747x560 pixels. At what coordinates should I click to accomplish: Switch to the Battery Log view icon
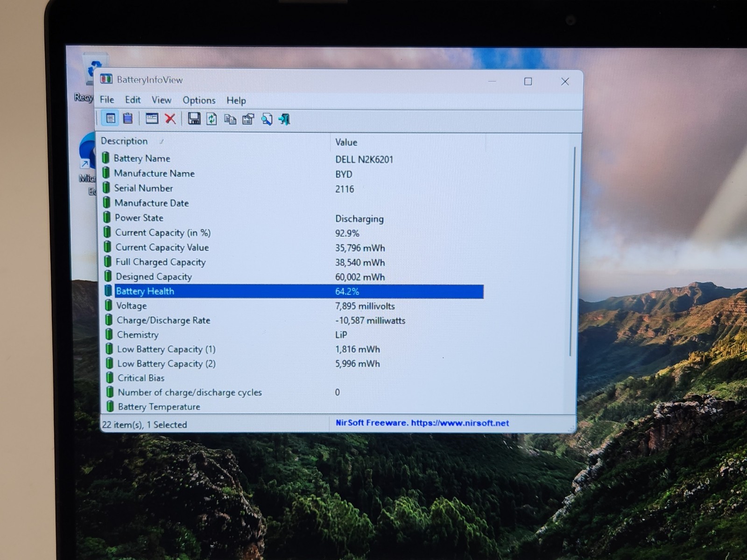point(127,119)
